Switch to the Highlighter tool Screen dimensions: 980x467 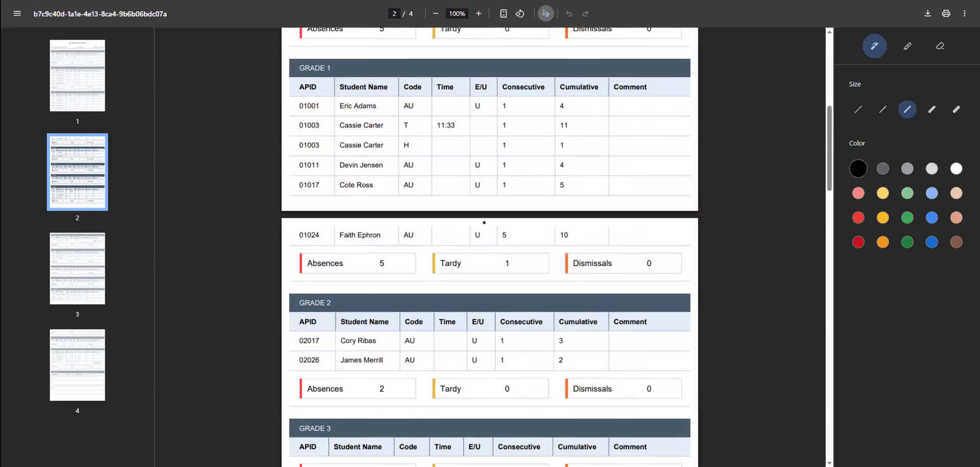click(x=908, y=46)
